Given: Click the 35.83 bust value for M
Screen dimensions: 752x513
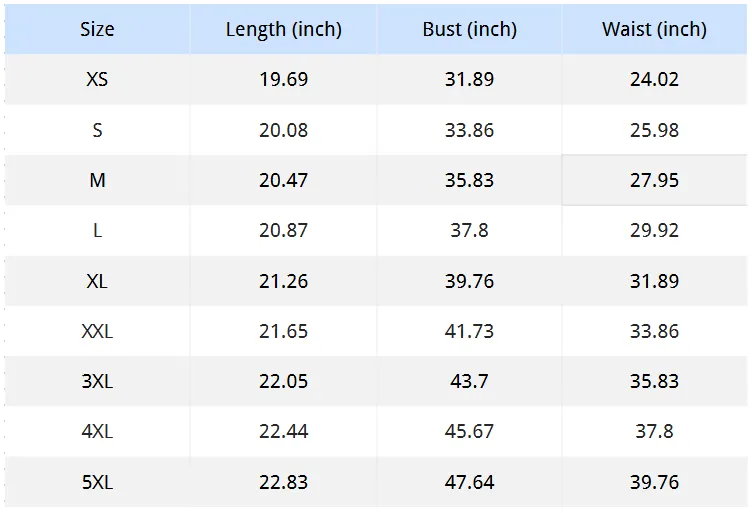Looking at the screenshot, I should pos(470,180).
